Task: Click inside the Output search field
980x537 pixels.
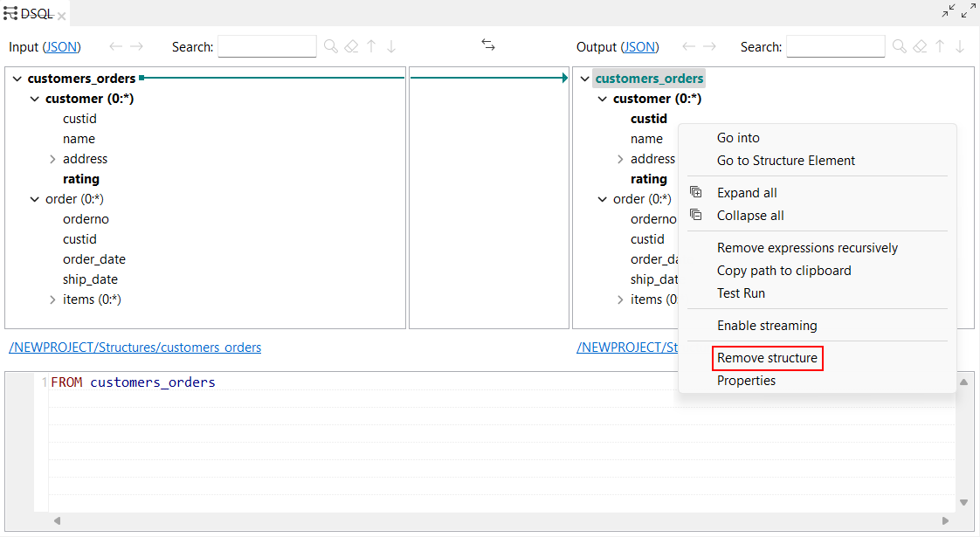Action: 835,45
